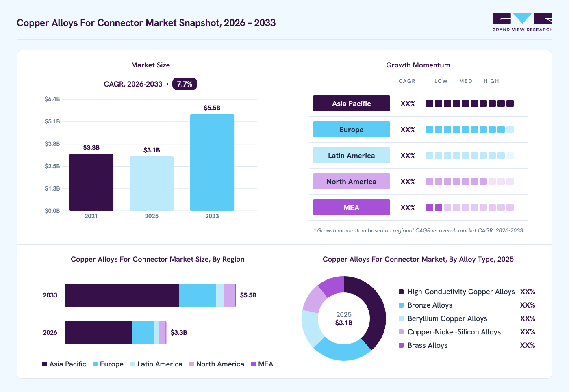
Task: Click the North America label in Growth Momentum
Action: pos(352,182)
